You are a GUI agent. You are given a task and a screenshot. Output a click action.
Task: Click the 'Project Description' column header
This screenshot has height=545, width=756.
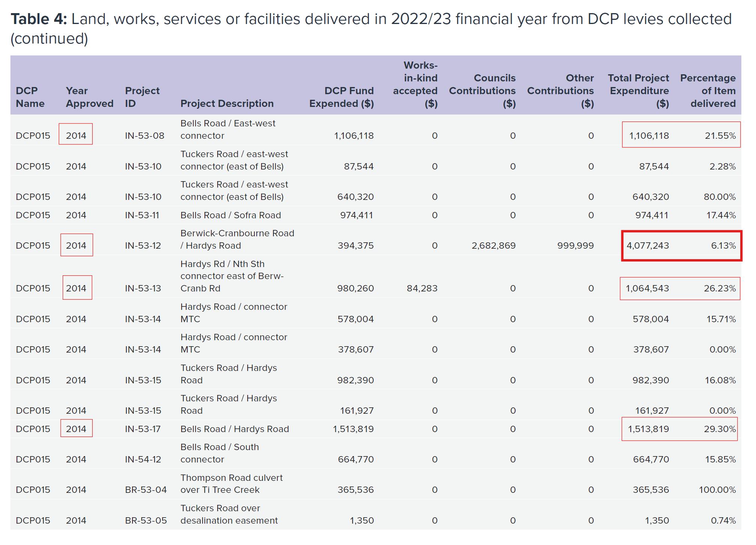(x=227, y=104)
